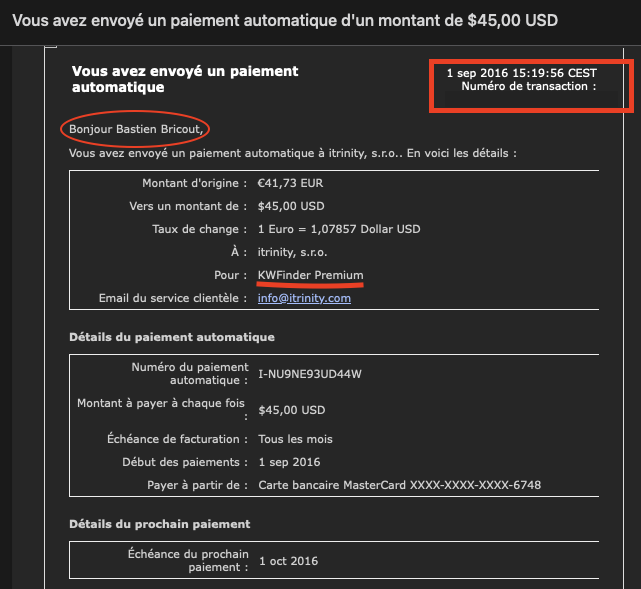Click the payment start date '1 sep 2016'
Viewport: 641px width, 589px height.
pos(289,462)
